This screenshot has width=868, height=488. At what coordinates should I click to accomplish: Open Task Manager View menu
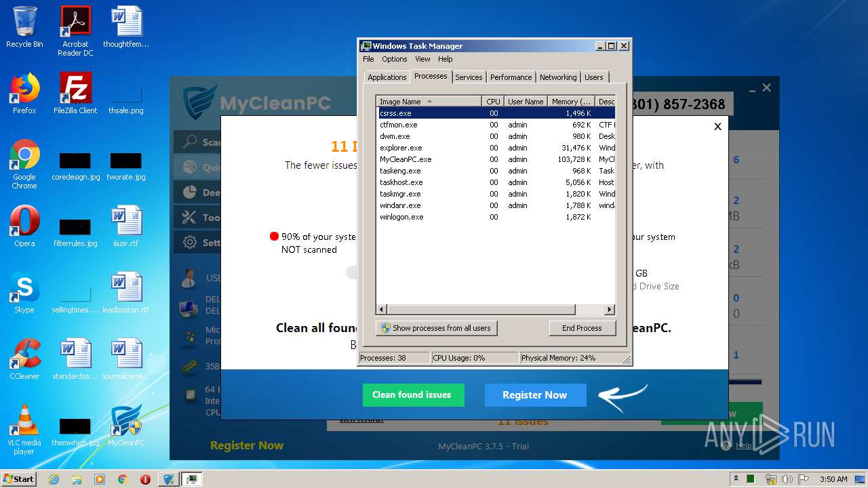coord(422,59)
